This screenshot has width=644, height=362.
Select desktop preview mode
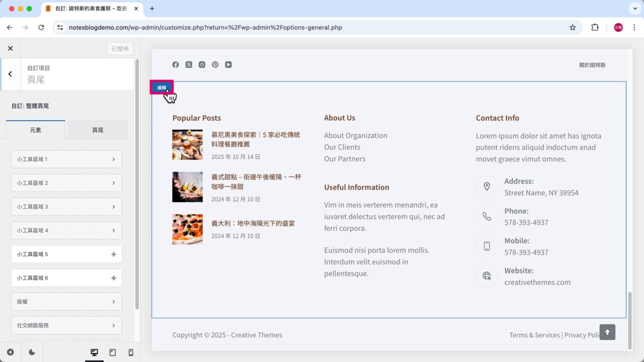[94, 352]
